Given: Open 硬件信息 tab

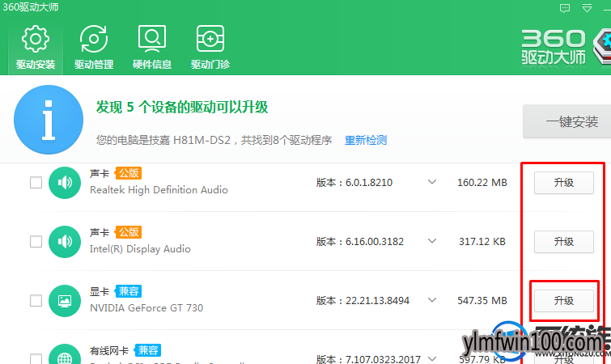Looking at the screenshot, I should tap(152, 48).
